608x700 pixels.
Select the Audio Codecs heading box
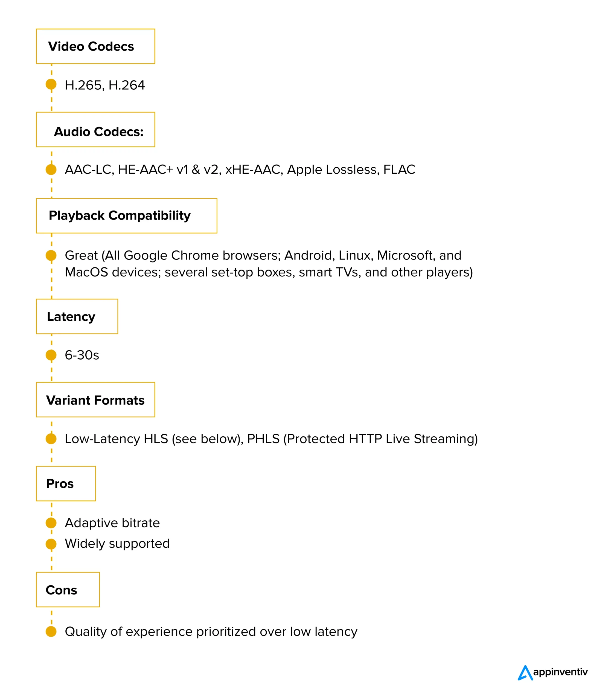(96, 130)
